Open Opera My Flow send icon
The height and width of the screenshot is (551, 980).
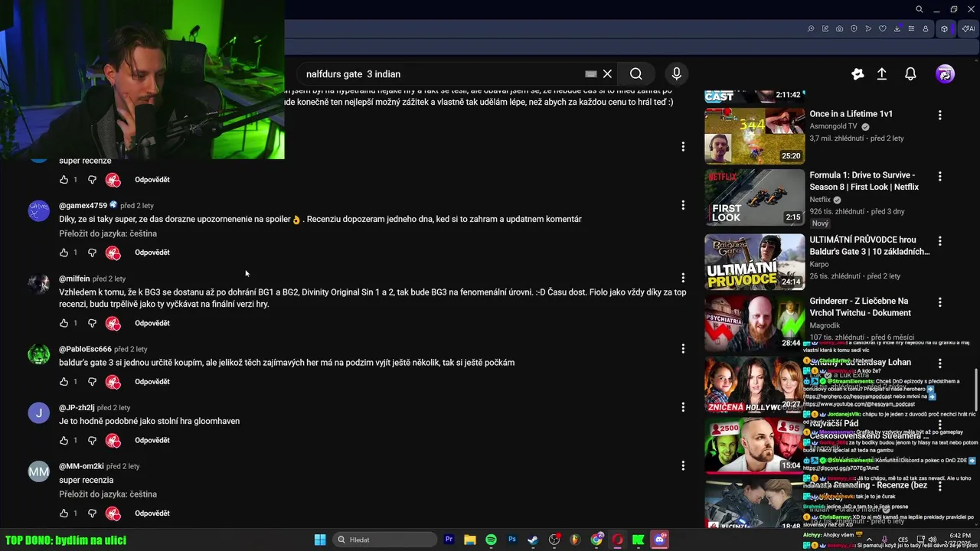(x=868, y=29)
